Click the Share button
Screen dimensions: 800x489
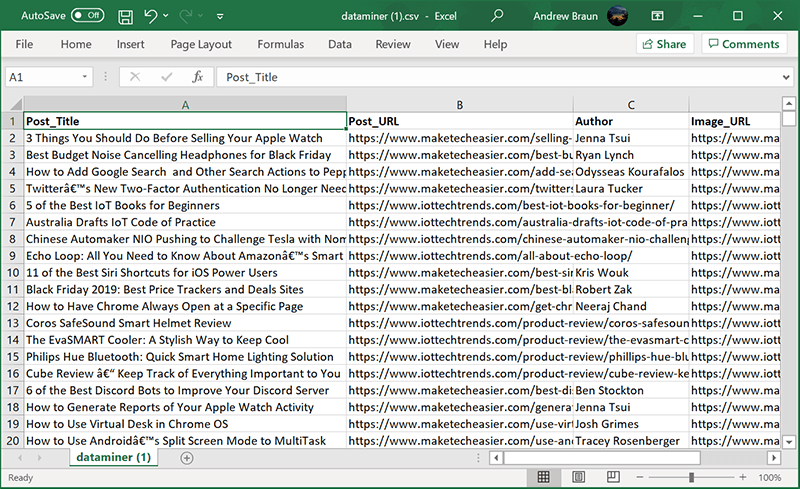(x=664, y=44)
